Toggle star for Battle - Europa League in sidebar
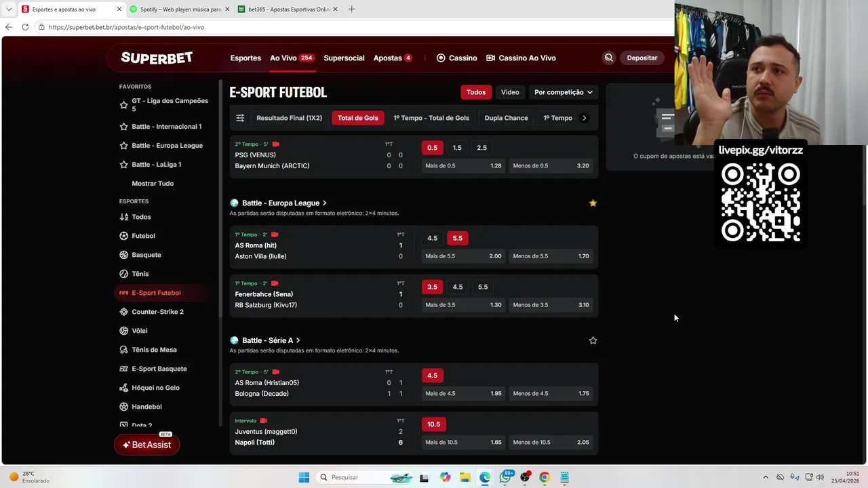 click(123, 146)
